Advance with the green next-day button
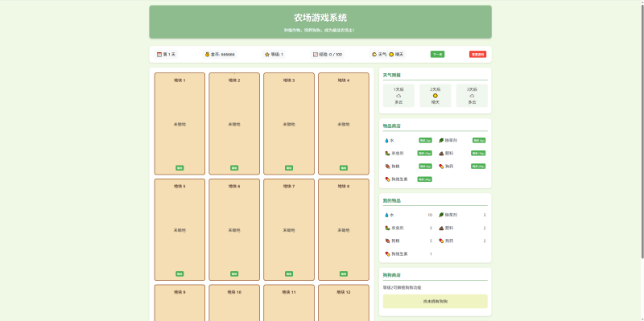This screenshot has height=321, width=644. pos(437,54)
